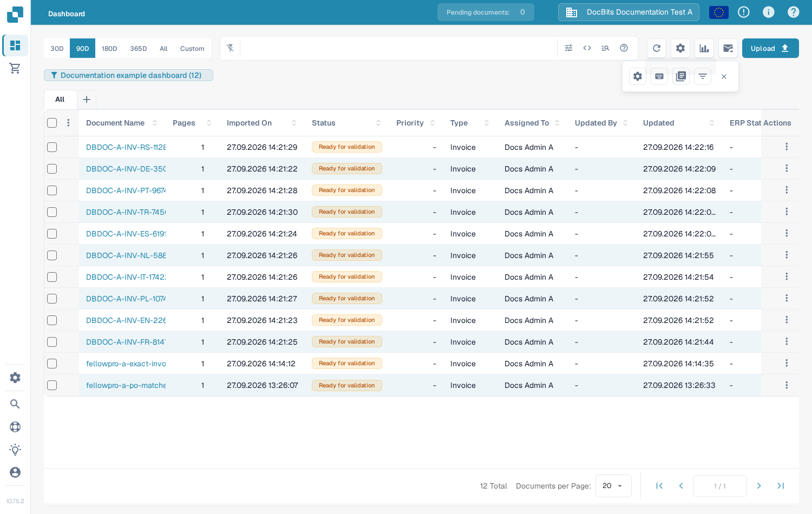
Task: Close the advanced settings popup
Action: [724, 76]
